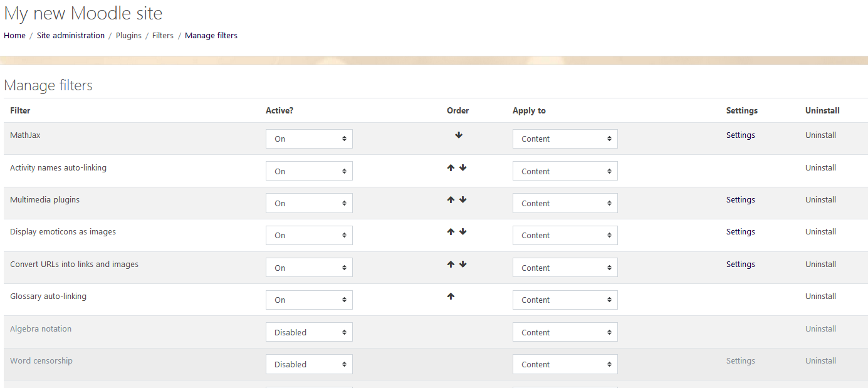Go to Home in breadcrumb
The image size is (868, 388).
(14, 36)
